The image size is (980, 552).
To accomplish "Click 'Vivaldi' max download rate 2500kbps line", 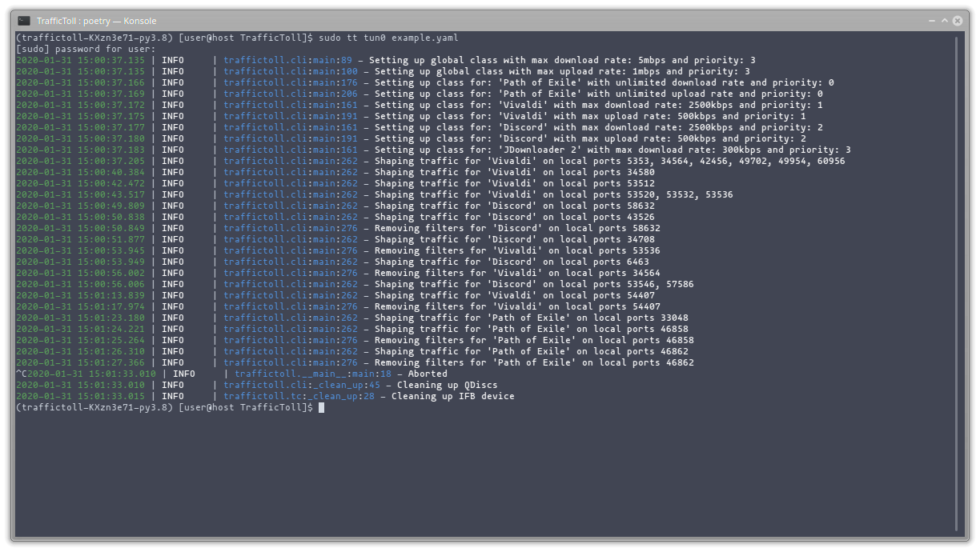I will [x=419, y=105].
